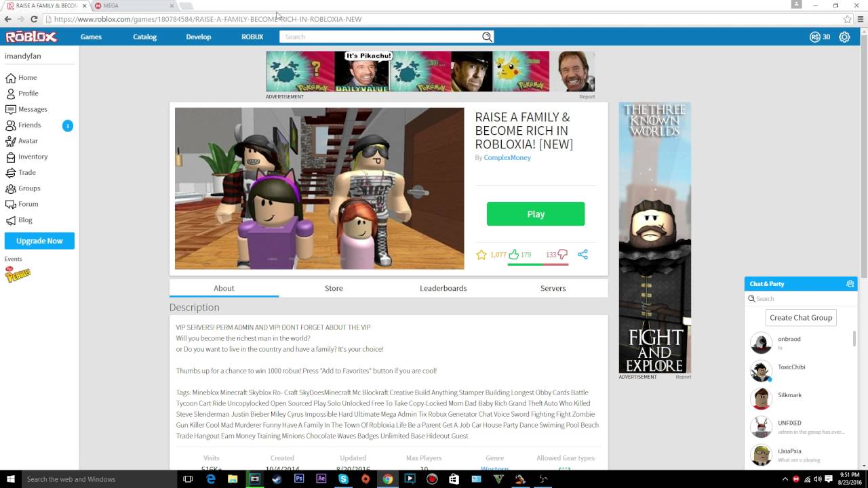
Task: Open Friends from the sidebar
Action: point(24,125)
